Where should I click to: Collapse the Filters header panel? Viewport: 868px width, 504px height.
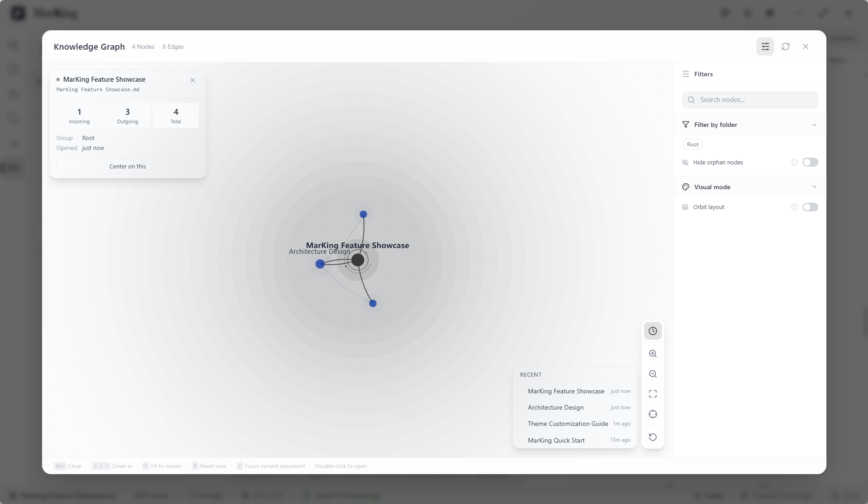pos(704,74)
